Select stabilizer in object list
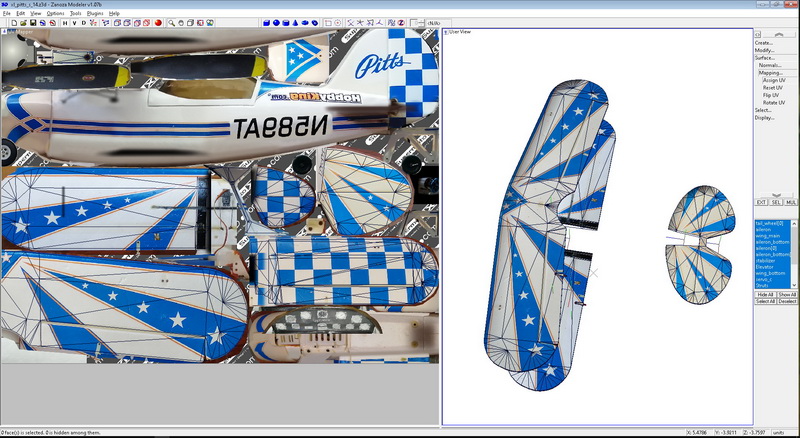The width and height of the screenshot is (800, 438). pyautogui.click(x=773, y=260)
